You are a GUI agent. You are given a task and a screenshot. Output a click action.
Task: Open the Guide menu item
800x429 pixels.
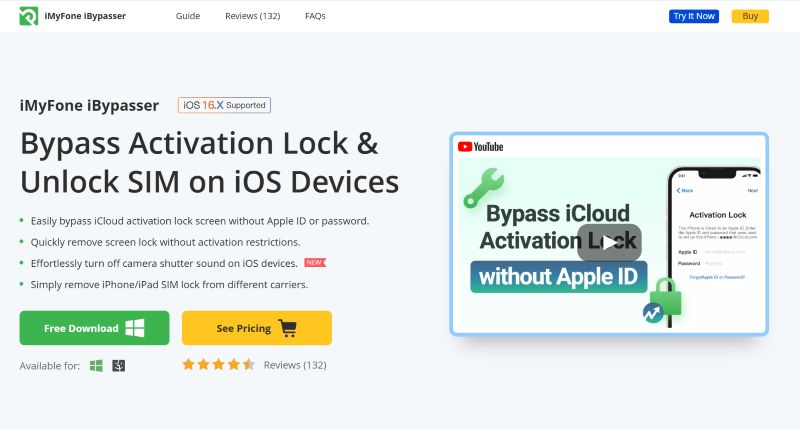pyautogui.click(x=187, y=16)
